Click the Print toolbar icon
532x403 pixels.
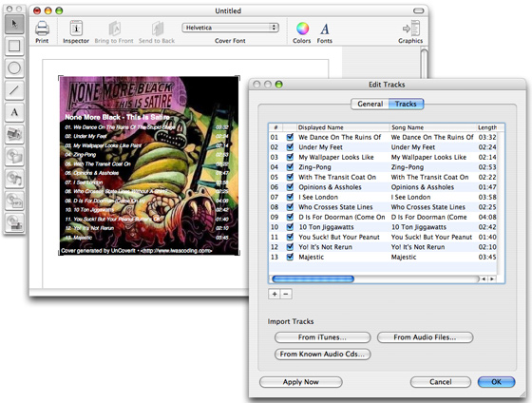[42, 32]
